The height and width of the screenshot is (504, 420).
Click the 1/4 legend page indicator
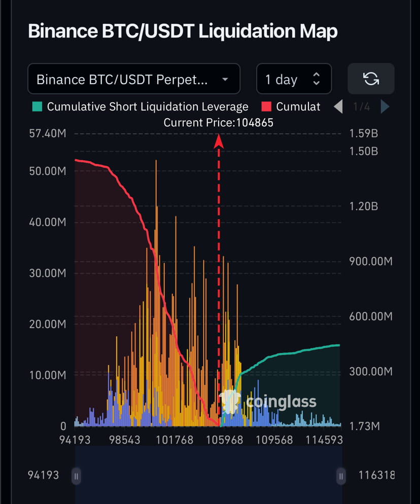point(362,106)
